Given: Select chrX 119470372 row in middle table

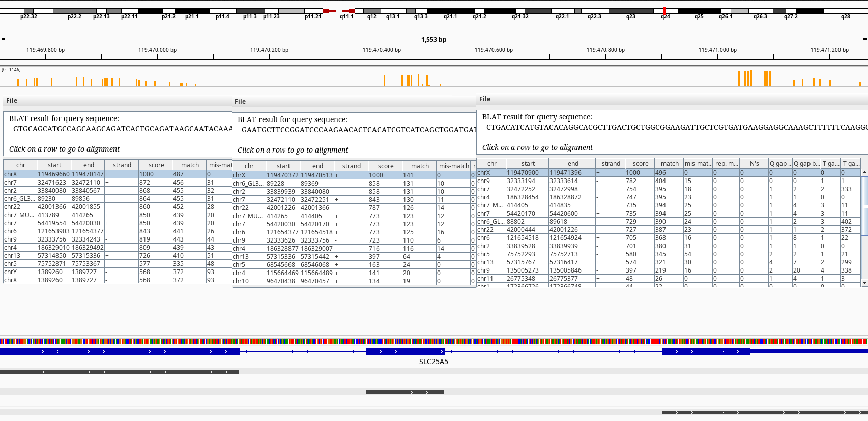Looking at the screenshot, I should pos(354,175).
